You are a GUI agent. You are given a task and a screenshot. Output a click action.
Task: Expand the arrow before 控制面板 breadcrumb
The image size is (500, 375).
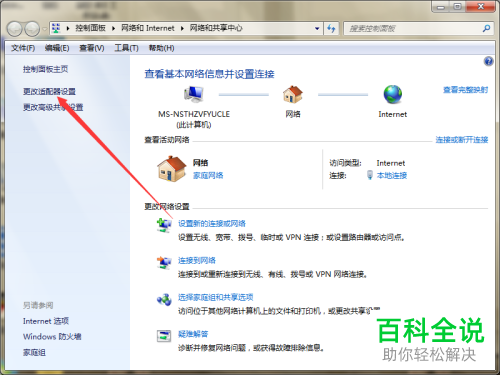(68, 28)
